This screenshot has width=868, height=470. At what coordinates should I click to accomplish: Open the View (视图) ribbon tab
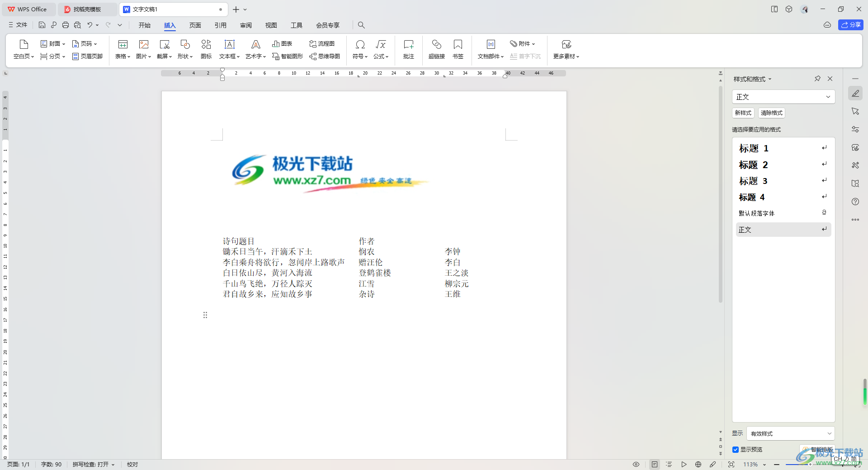271,25
